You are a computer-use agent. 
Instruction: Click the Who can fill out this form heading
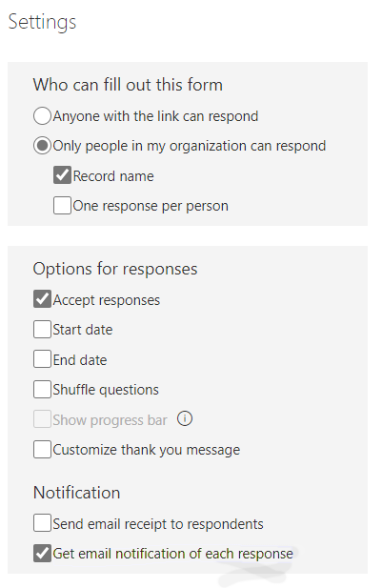pos(128,85)
